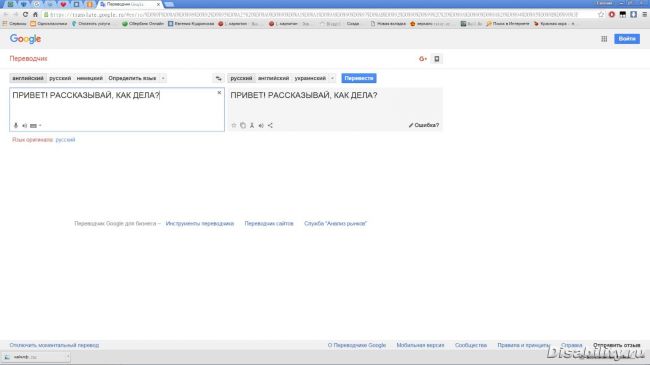The image size is (650, 365).
Task: Open the Новая вкладка bookmark
Action: (388, 24)
